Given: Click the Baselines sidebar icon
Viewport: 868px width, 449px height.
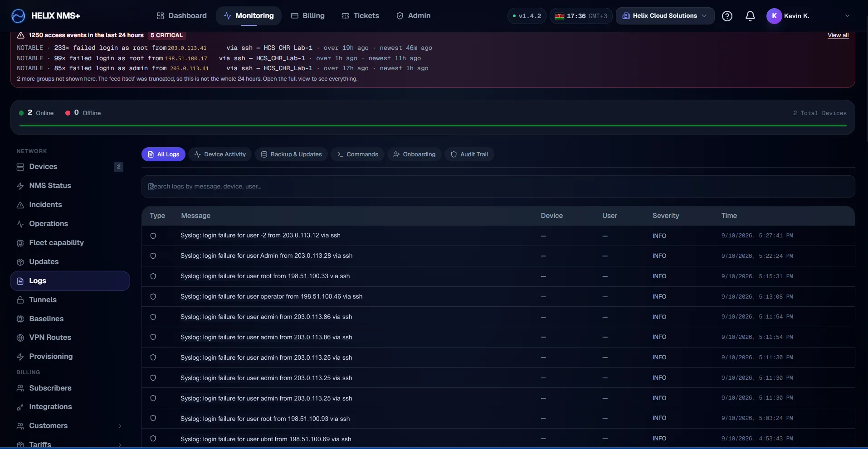Looking at the screenshot, I should 20,319.
